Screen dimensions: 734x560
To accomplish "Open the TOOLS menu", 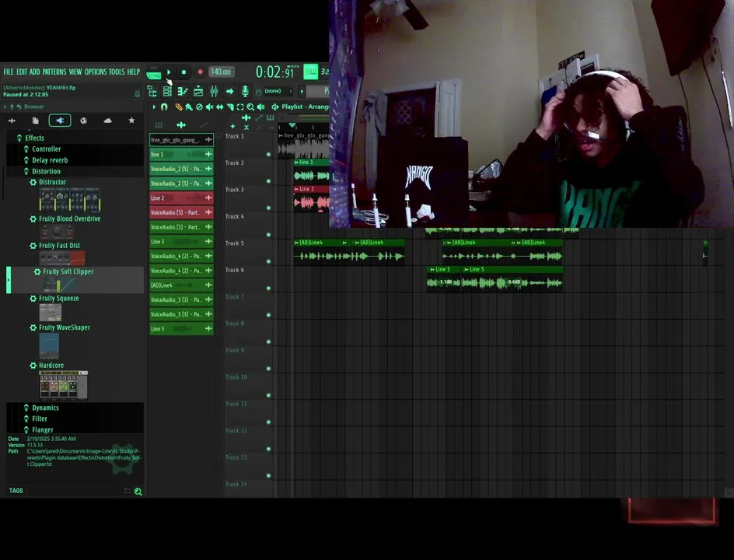I will [117, 72].
